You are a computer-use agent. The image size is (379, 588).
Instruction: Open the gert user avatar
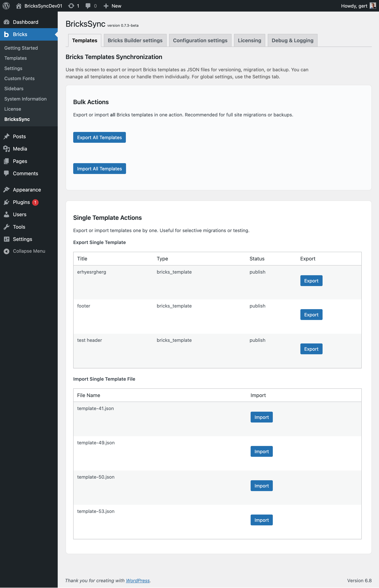click(373, 6)
